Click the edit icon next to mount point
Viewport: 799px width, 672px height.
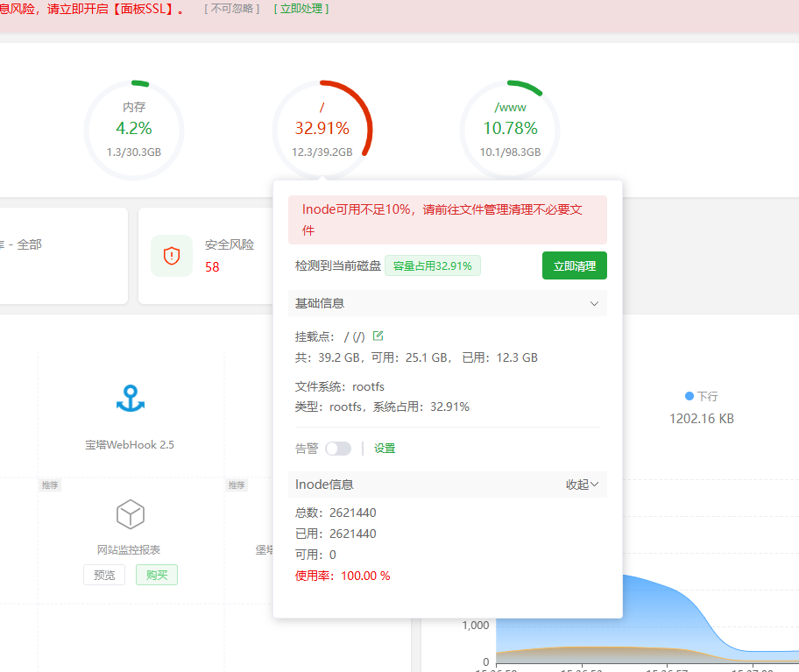pos(378,336)
